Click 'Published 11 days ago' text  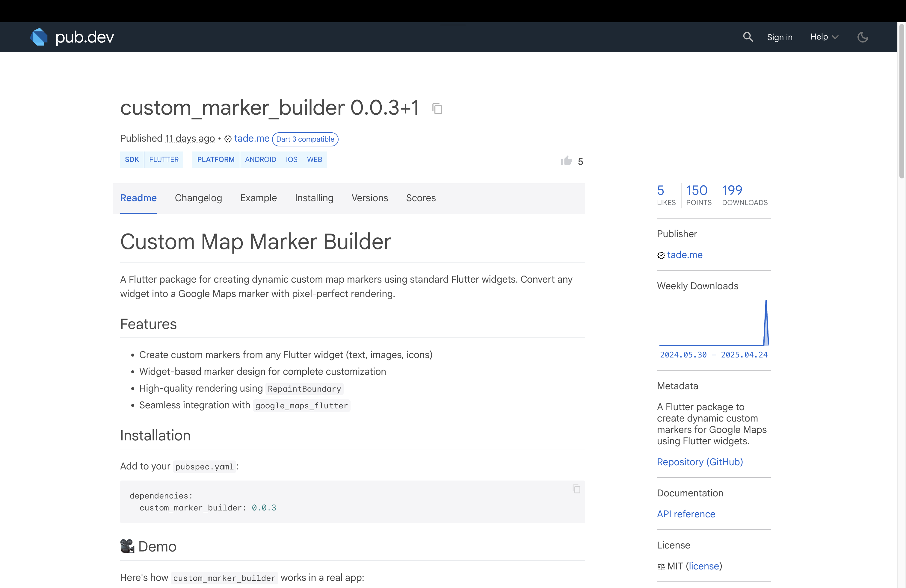click(x=167, y=138)
